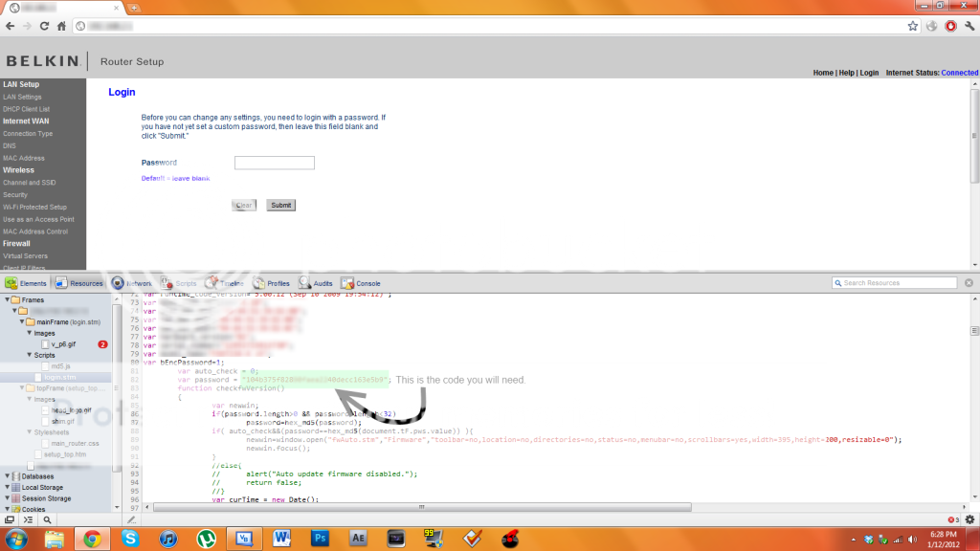Open the Console panel
980x551 pixels.
pos(361,283)
